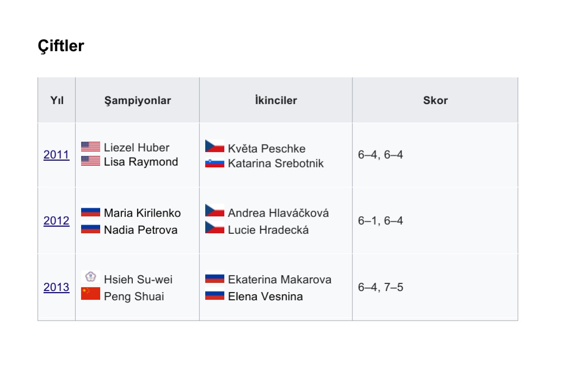Select the Şampiyonlar column header

[x=138, y=100]
